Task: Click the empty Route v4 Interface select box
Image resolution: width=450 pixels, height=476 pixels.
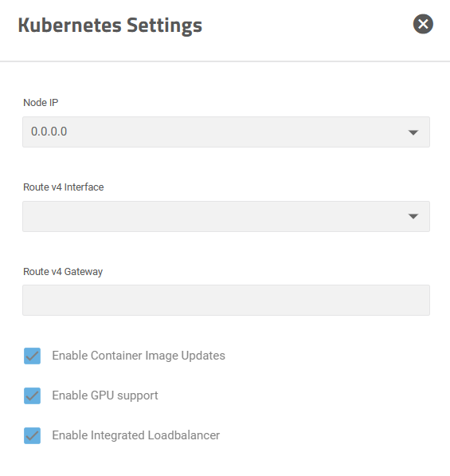Action: (x=226, y=216)
